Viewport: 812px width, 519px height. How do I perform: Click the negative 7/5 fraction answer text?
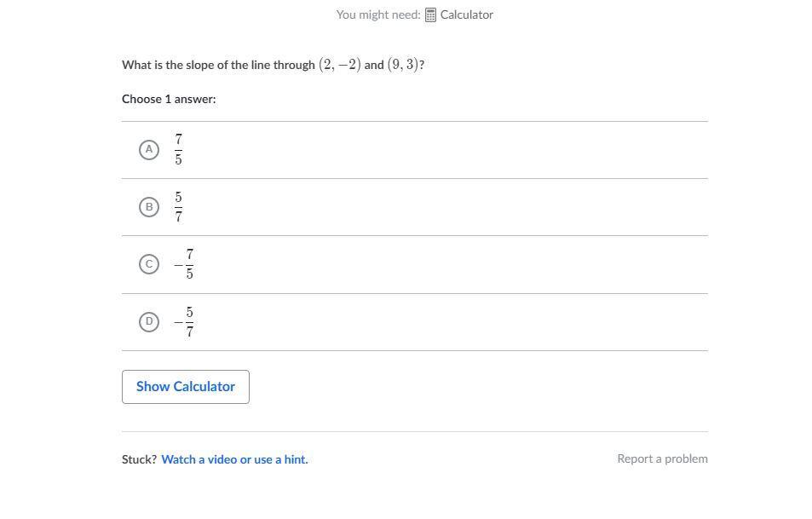click(184, 264)
